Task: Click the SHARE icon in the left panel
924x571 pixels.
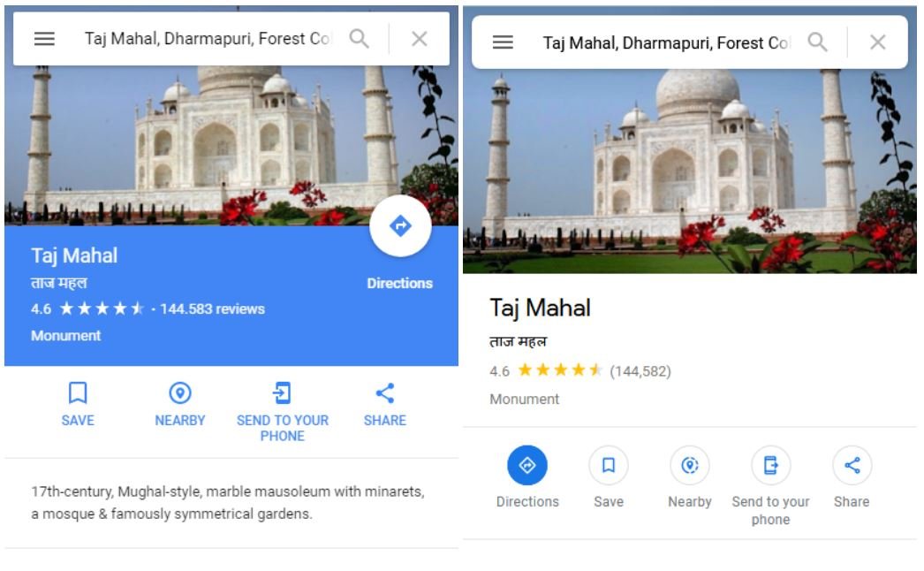Action: tap(385, 392)
